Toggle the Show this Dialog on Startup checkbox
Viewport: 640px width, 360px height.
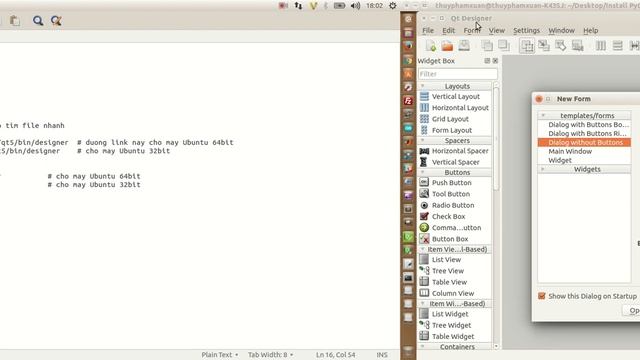click(542, 296)
